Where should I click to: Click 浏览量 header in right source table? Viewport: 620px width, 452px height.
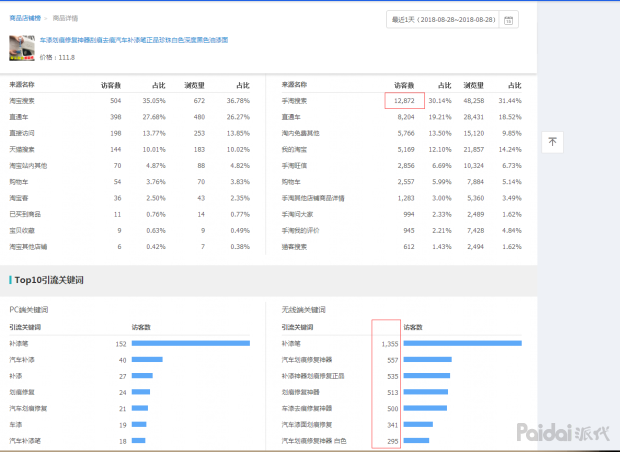(473, 85)
